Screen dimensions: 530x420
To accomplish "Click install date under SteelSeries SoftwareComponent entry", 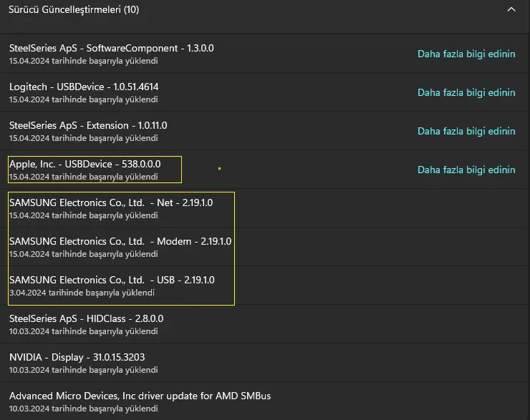I will coord(84,61).
